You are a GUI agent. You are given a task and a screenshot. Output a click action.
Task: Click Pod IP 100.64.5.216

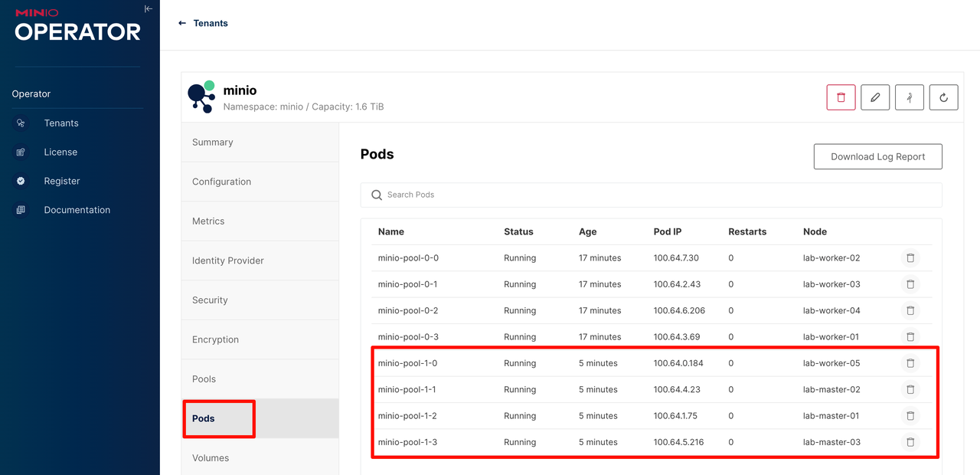pyautogui.click(x=678, y=442)
